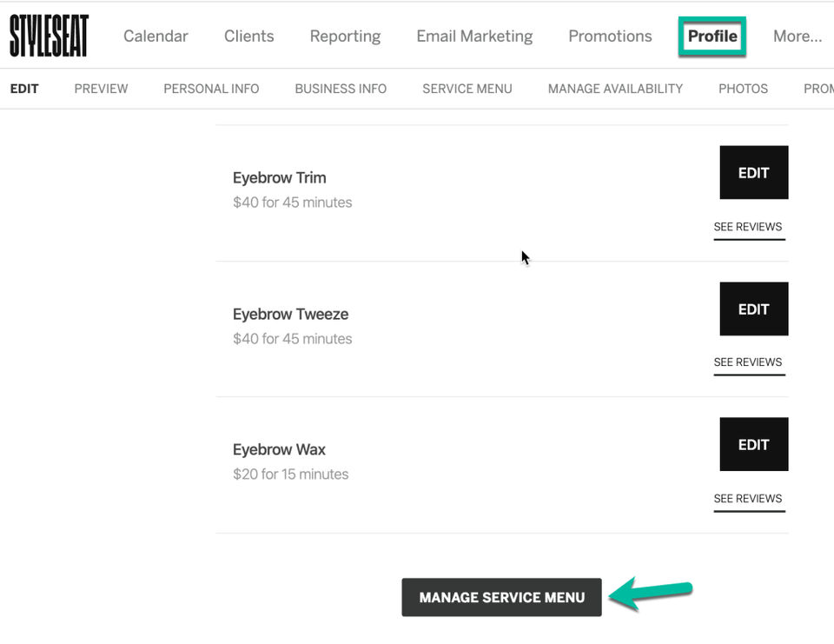Open the Personal Info tab
This screenshot has width=834, height=644.
coord(211,89)
